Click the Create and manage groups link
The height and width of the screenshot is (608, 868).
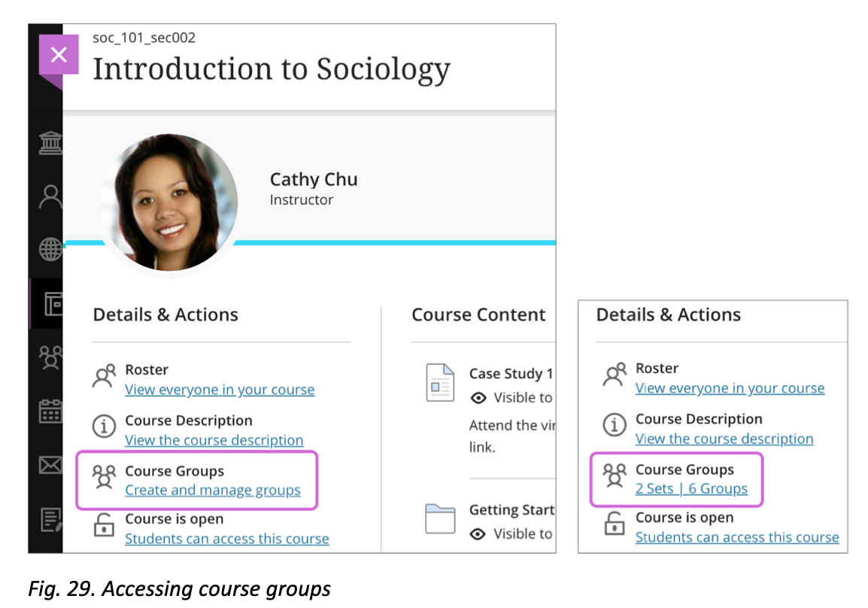tap(214, 491)
